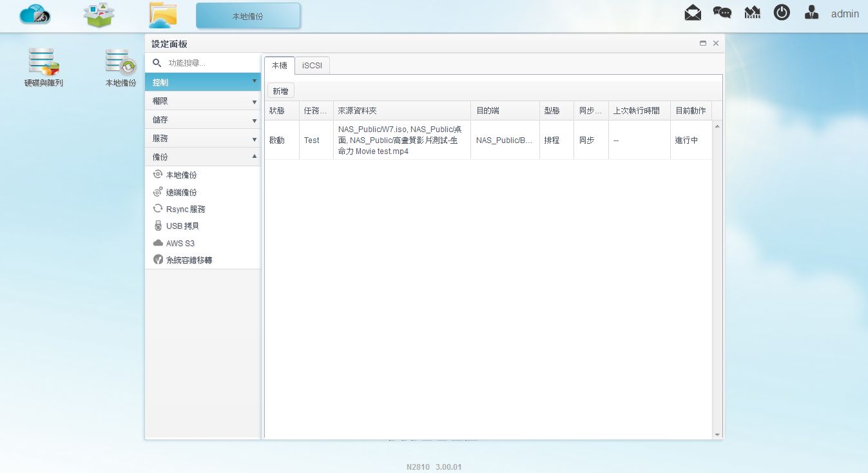Viewport: 868px width, 473px height.
Task: Expand the 服務 section
Action: [x=203, y=139]
